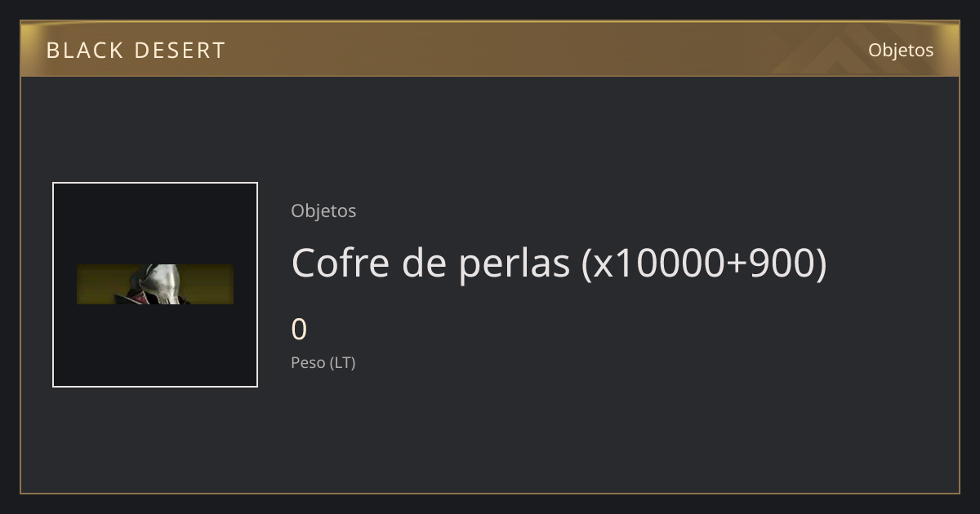The height and width of the screenshot is (514, 980).
Task: Open the BLACK DESERT logo text
Action: coord(136,51)
